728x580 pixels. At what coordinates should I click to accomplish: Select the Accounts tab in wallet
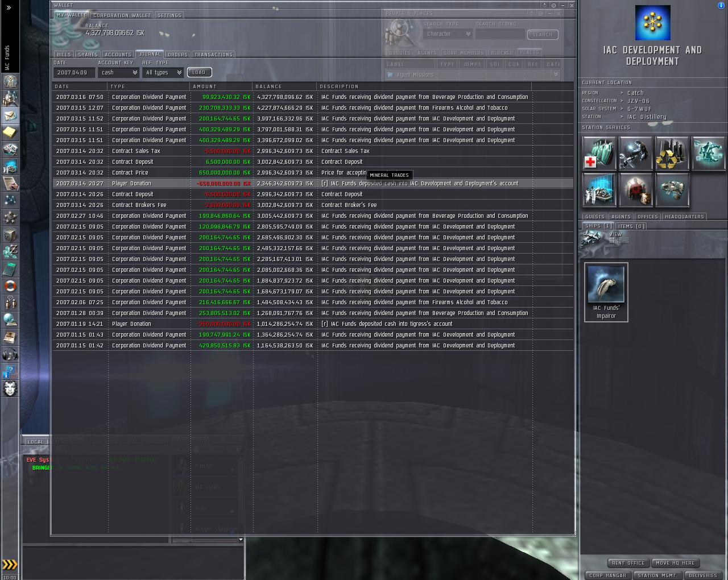click(118, 55)
